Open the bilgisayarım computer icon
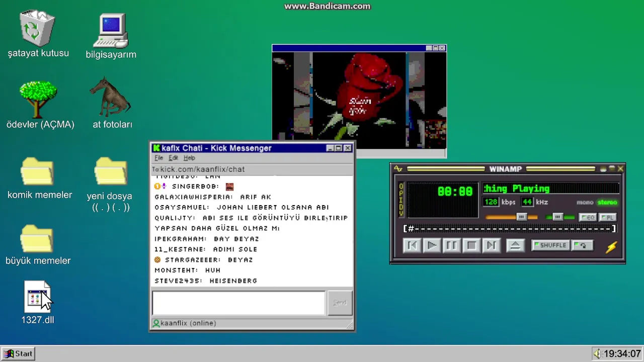Screen dimensions: 644x362 (111, 31)
